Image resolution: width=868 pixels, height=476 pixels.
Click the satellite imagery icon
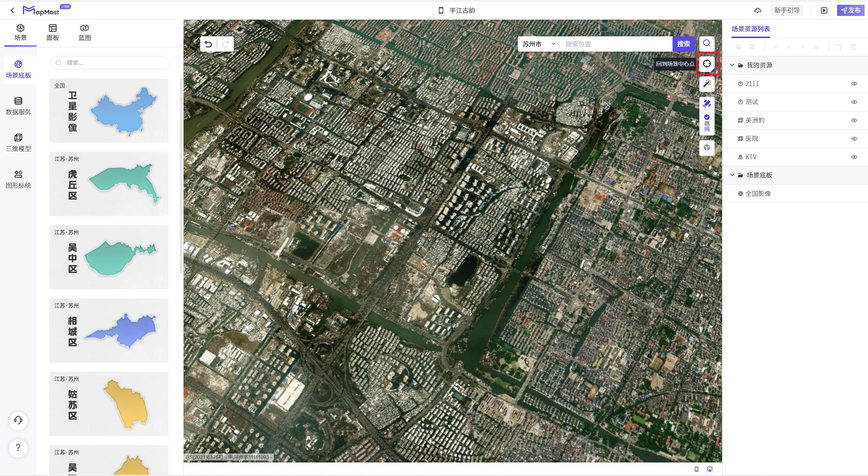click(706, 104)
